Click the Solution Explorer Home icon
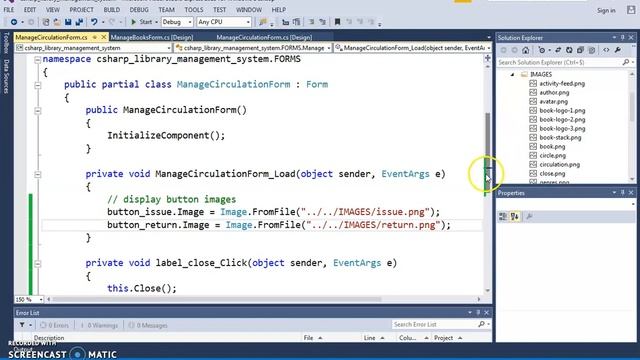 (x=526, y=50)
